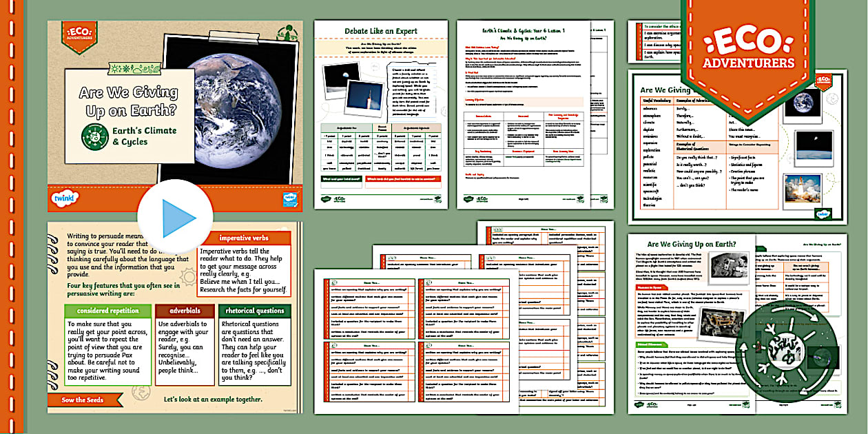The width and height of the screenshot is (868, 434).
Task: Click the green Earth's Climate & Cycles leaf icon
Action: tap(94, 136)
